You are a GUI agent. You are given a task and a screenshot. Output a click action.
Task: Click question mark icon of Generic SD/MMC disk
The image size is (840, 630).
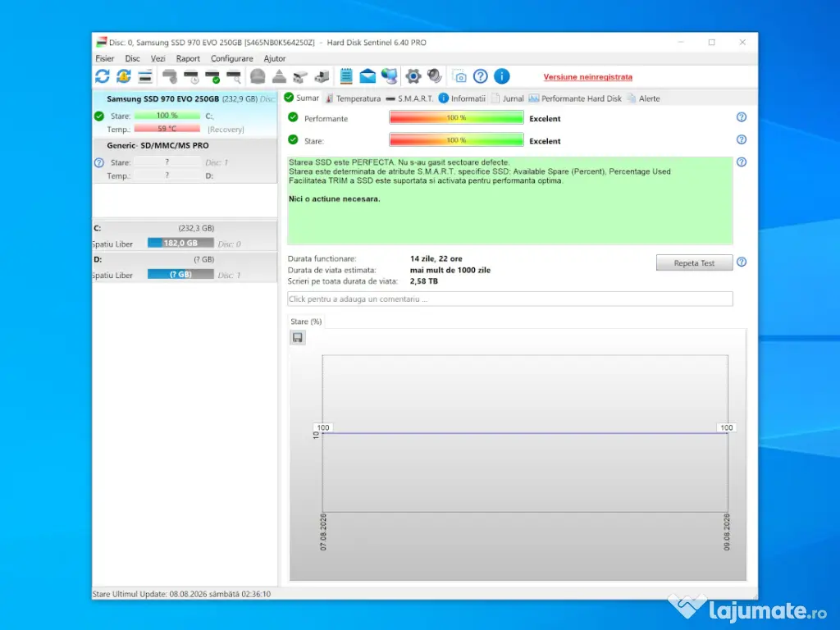[99, 162]
